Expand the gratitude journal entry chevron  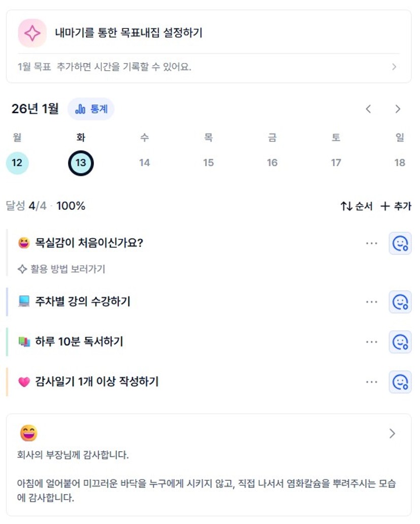(x=392, y=434)
